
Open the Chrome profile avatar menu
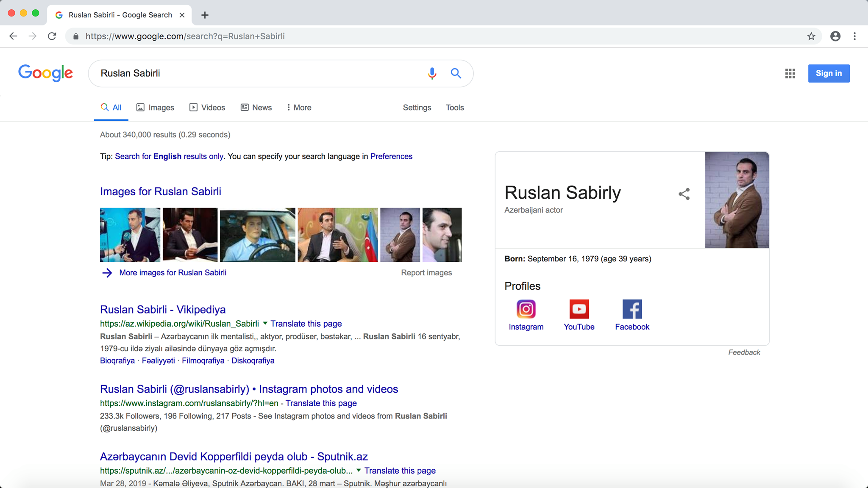(x=835, y=36)
